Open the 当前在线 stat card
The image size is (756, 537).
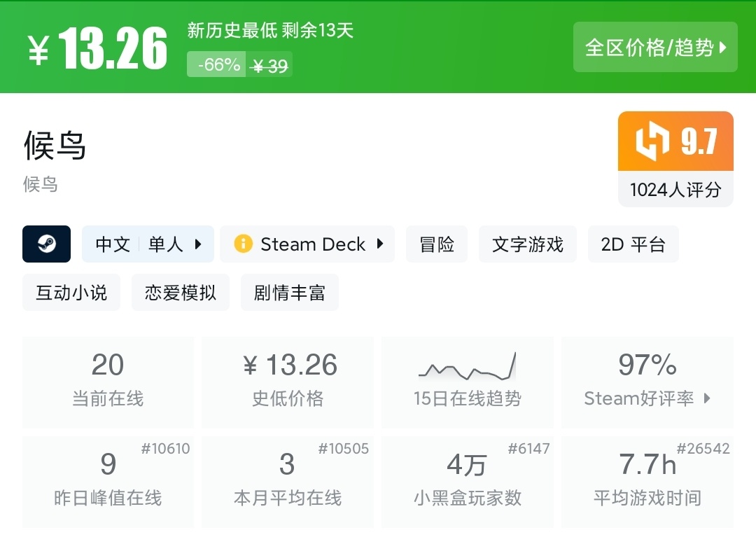[108, 382]
